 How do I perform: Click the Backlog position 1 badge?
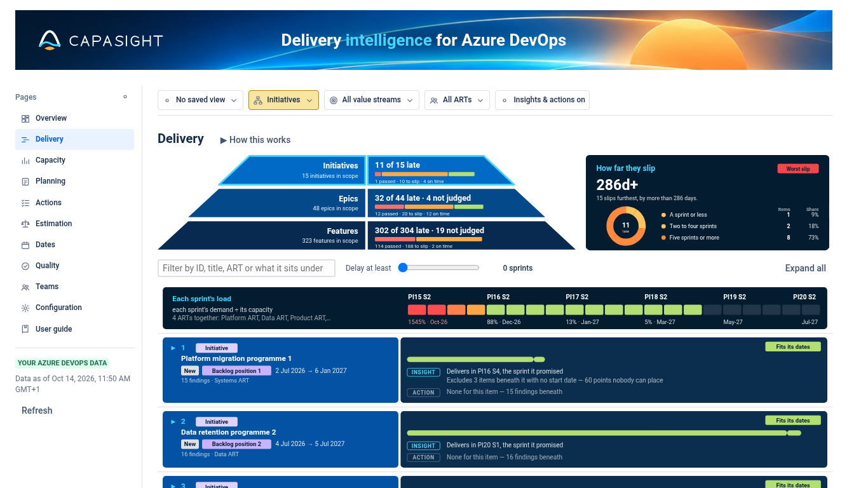click(x=236, y=371)
